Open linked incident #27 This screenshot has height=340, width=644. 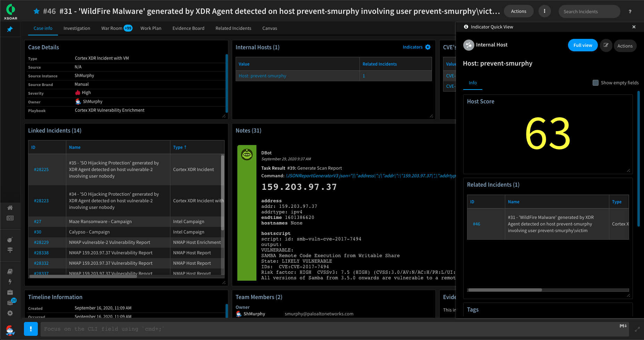click(37, 222)
